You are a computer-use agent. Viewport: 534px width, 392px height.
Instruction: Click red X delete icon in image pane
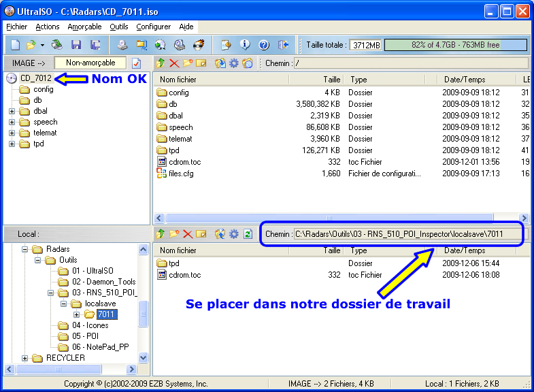click(x=174, y=63)
